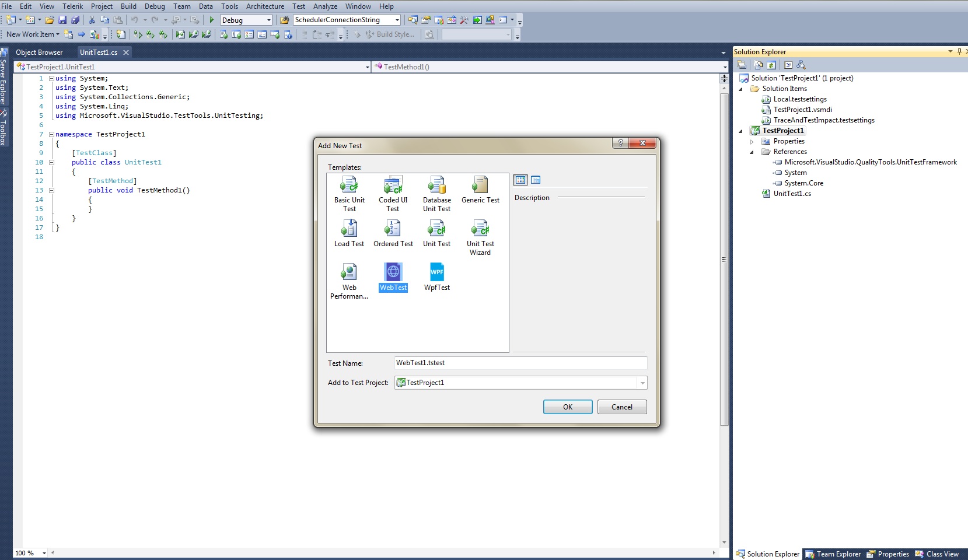Cancel the Add New Test dialog
This screenshot has width=968, height=560.
pos(622,407)
